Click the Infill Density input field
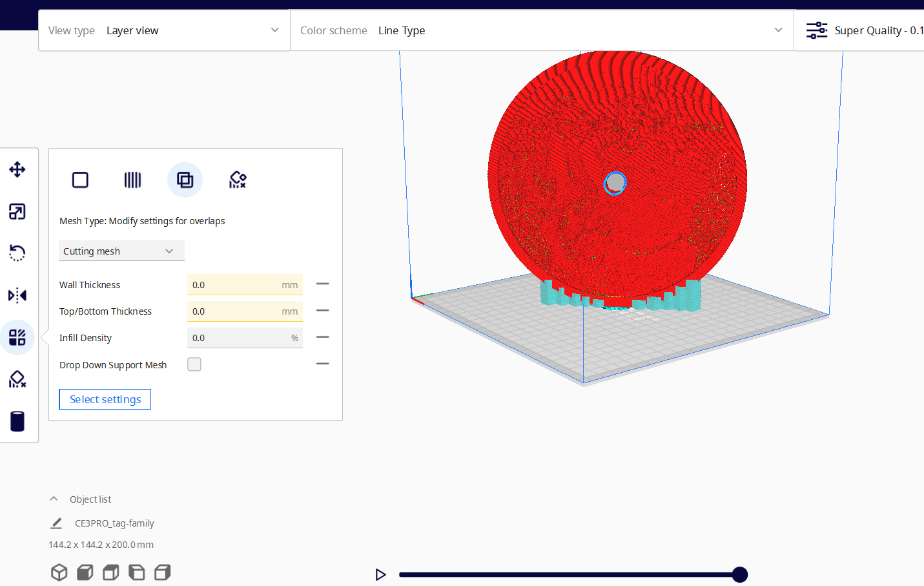This screenshot has height=586, width=924. [x=245, y=337]
